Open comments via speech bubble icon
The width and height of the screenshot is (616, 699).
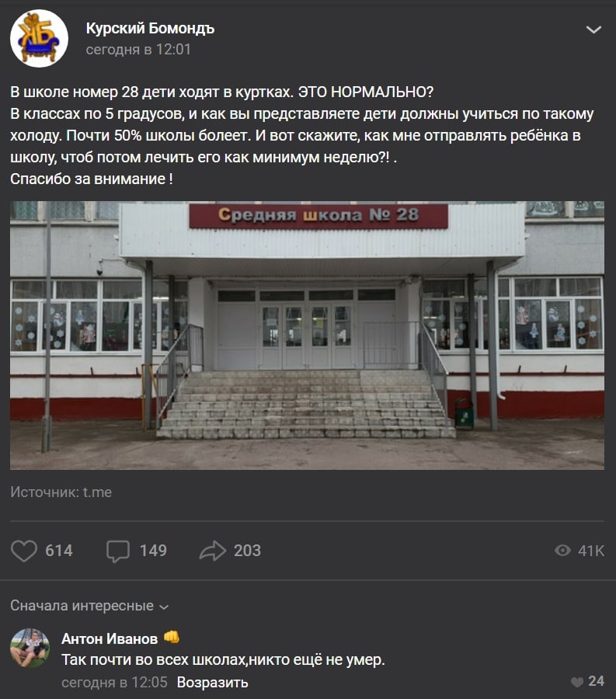pos(118,551)
